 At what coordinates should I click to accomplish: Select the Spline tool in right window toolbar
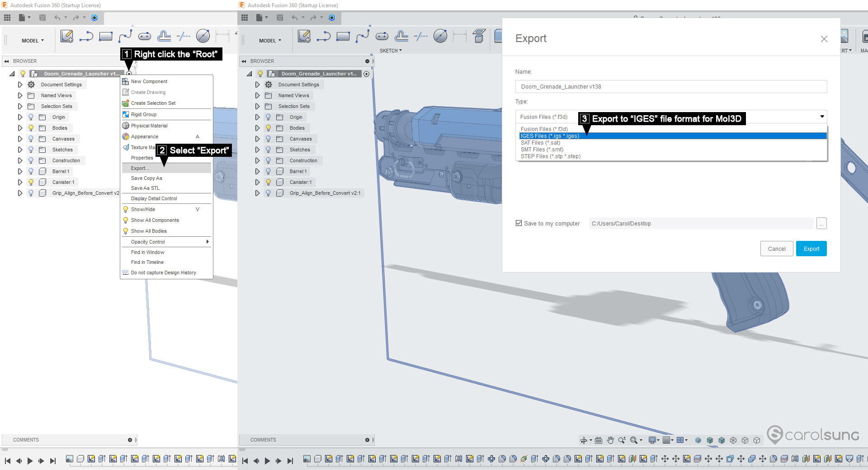pyautogui.click(x=363, y=36)
